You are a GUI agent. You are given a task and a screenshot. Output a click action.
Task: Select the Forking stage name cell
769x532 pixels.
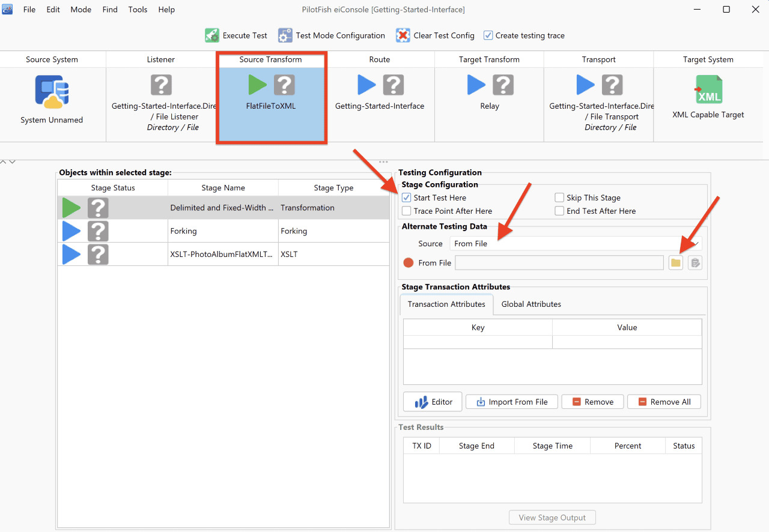(223, 231)
